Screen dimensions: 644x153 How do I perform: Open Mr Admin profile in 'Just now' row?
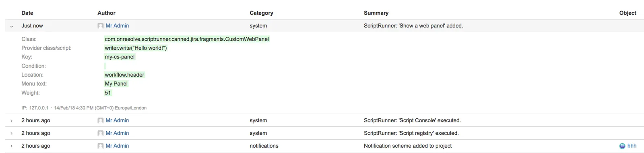click(x=117, y=26)
